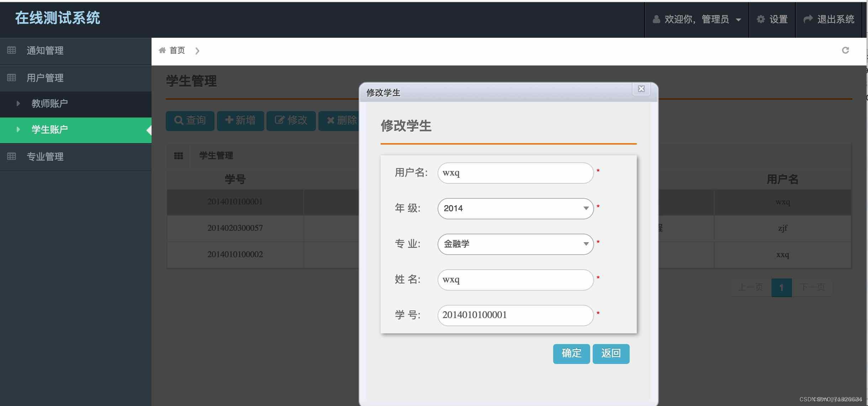The height and width of the screenshot is (406, 868).
Task: Click 下一页 pagination button
Action: coord(812,287)
